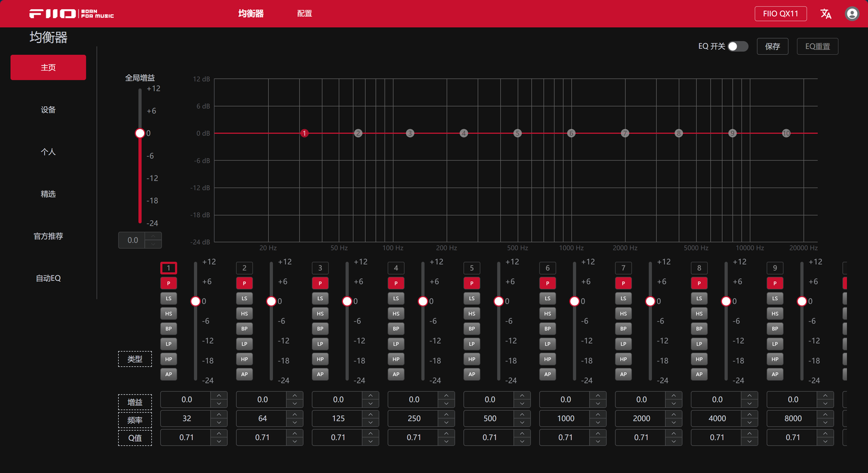Click the FIIO QX11 device button
Image resolution: width=868 pixels, height=473 pixels.
(781, 14)
